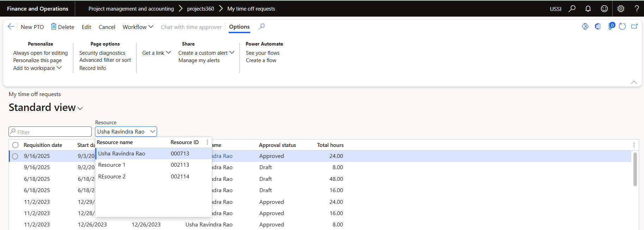This screenshot has height=230, width=644.
Task: Toggle the select-all rows radio button
Action: pyautogui.click(x=15, y=145)
